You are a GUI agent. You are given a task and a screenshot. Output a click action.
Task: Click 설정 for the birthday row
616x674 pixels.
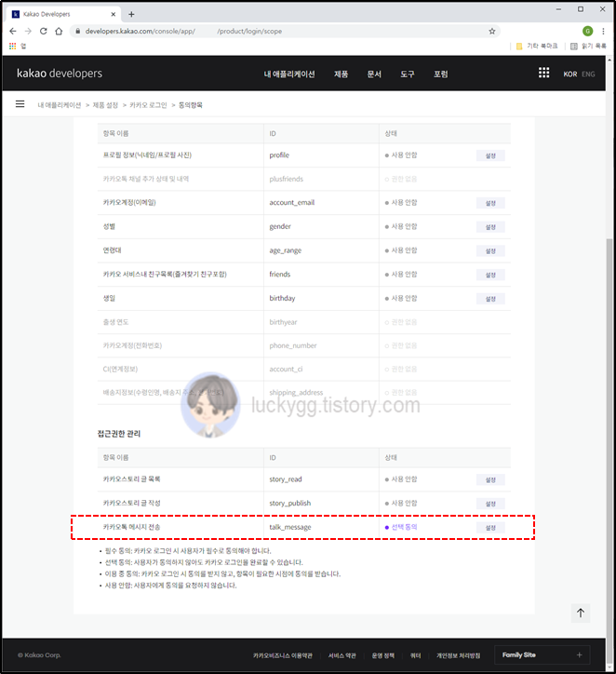[x=490, y=299]
